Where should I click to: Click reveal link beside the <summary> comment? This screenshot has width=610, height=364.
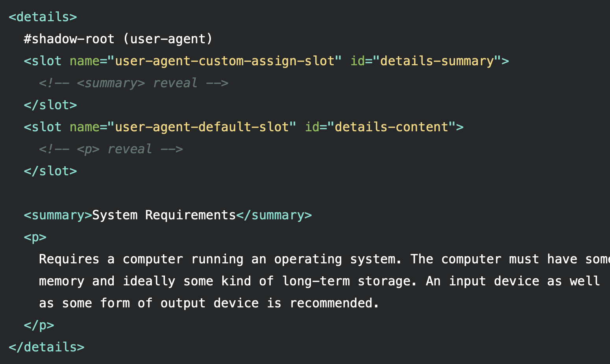click(175, 83)
